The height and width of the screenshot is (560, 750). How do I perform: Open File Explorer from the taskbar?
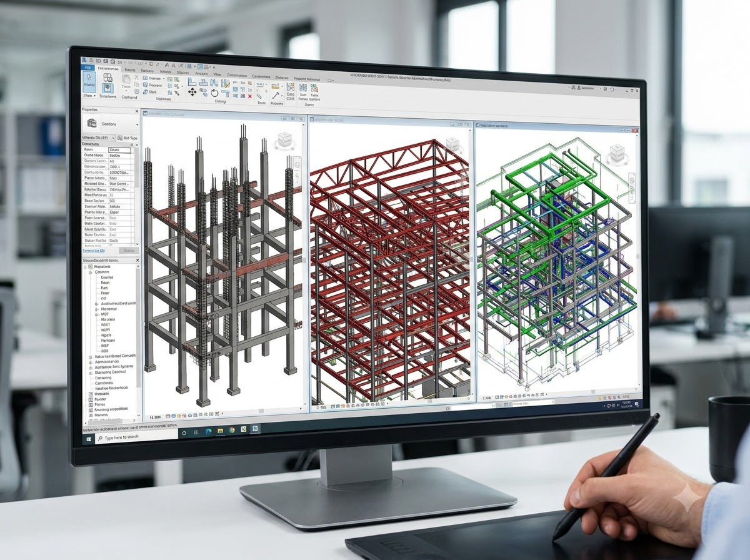click(220, 431)
